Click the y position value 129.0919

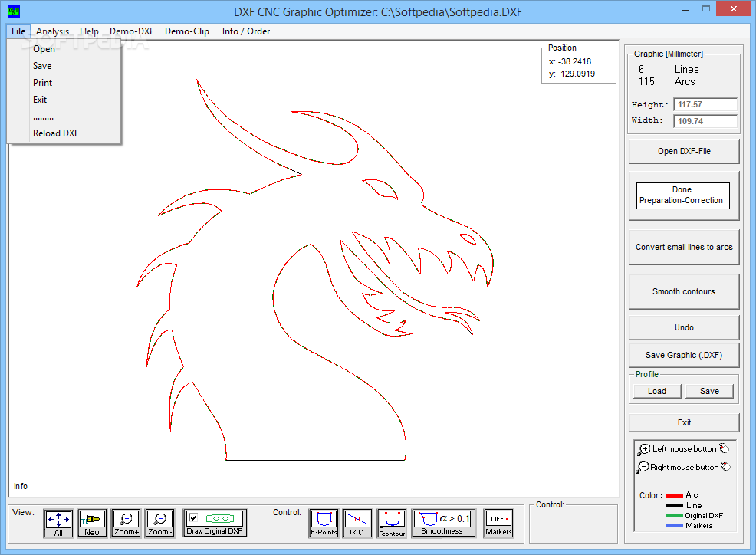tap(577, 74)
